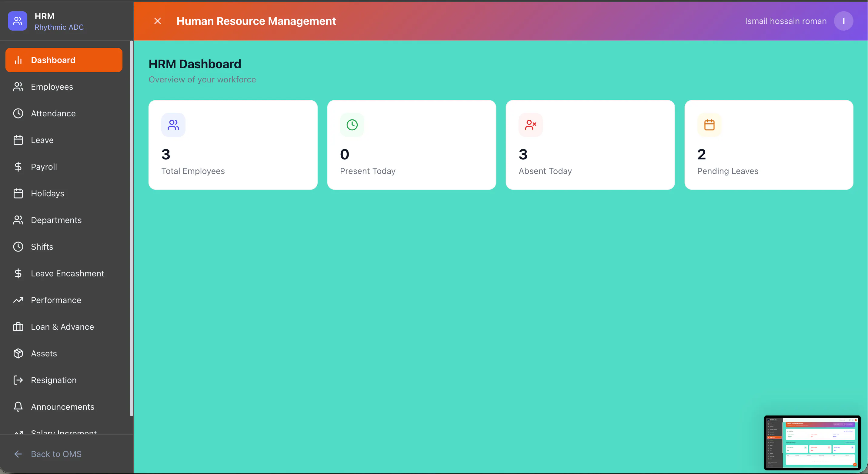Click the Performance trend icon
This screenshot has height=474, width=868.
[x=18, y=300]
